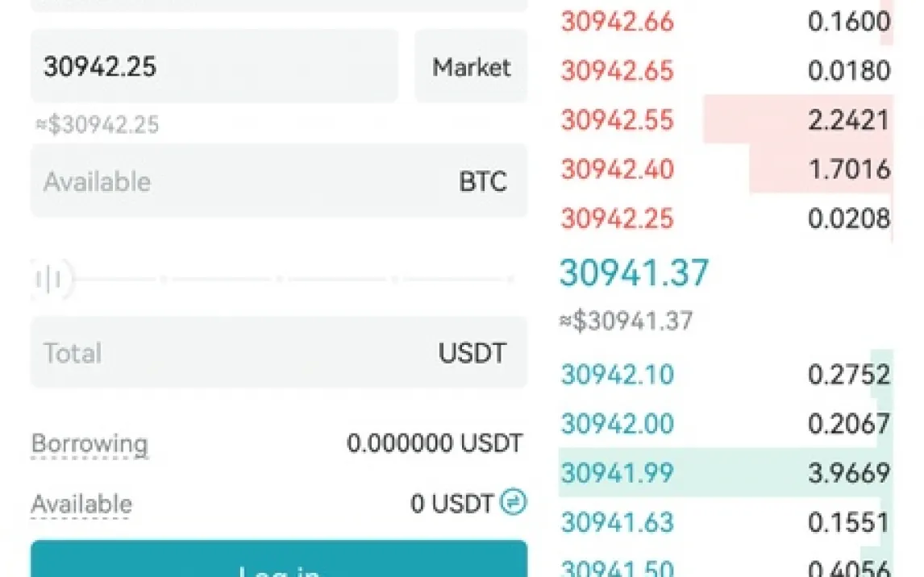The image size is (924, 577).
Task: Click the last traded price 30941.37
Action: (x=634, y=273)
